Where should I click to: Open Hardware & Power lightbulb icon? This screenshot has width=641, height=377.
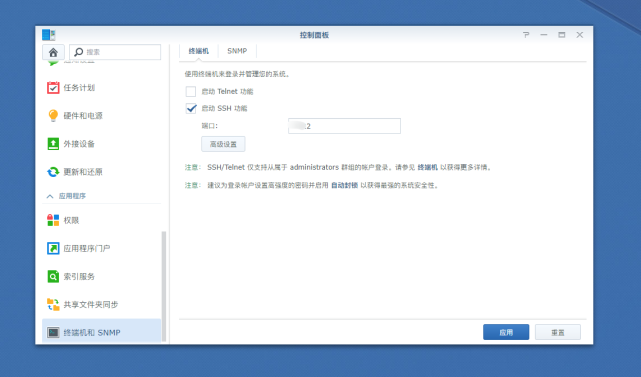click(53, 116)
